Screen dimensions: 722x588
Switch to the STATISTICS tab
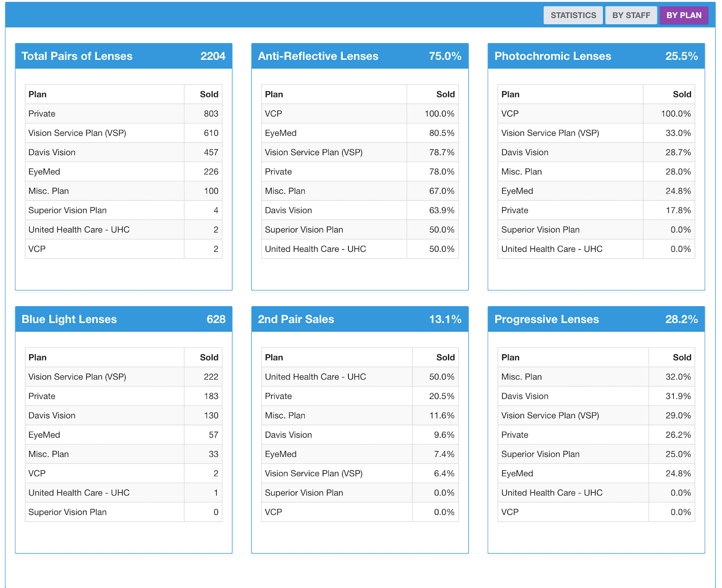tap(573, 15)
